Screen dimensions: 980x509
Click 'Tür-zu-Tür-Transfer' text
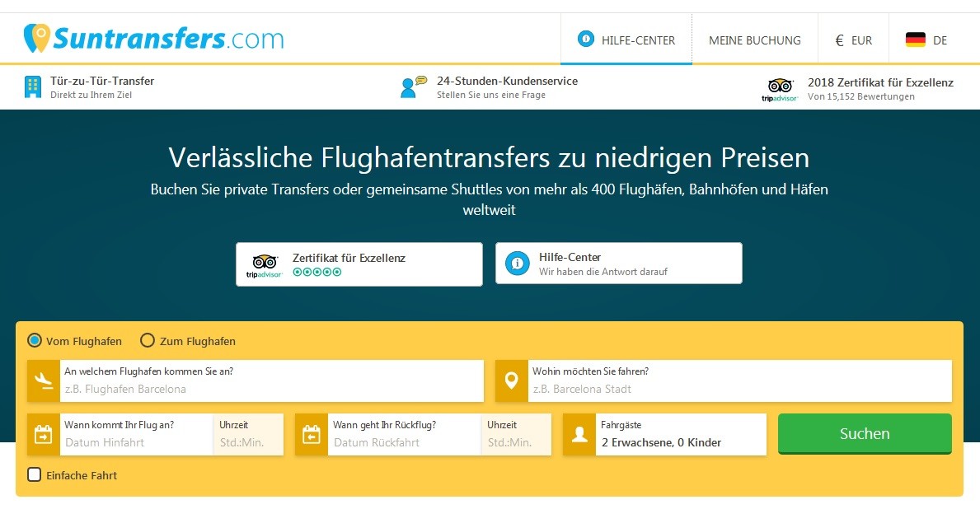102,82
